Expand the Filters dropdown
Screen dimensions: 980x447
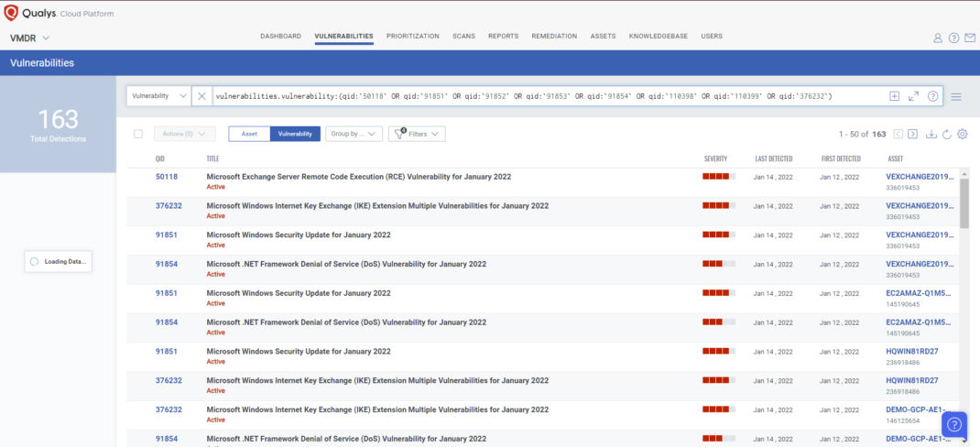tap(417, 134)
